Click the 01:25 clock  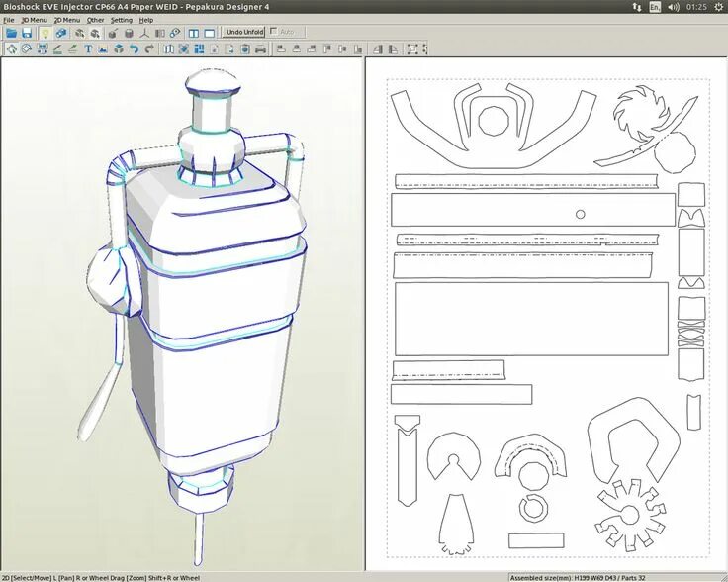696,7
